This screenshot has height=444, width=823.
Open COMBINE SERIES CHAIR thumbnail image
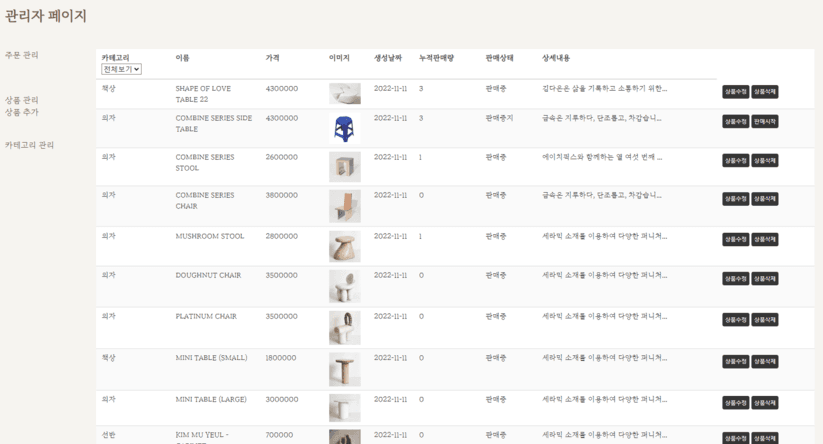[345, 206]
